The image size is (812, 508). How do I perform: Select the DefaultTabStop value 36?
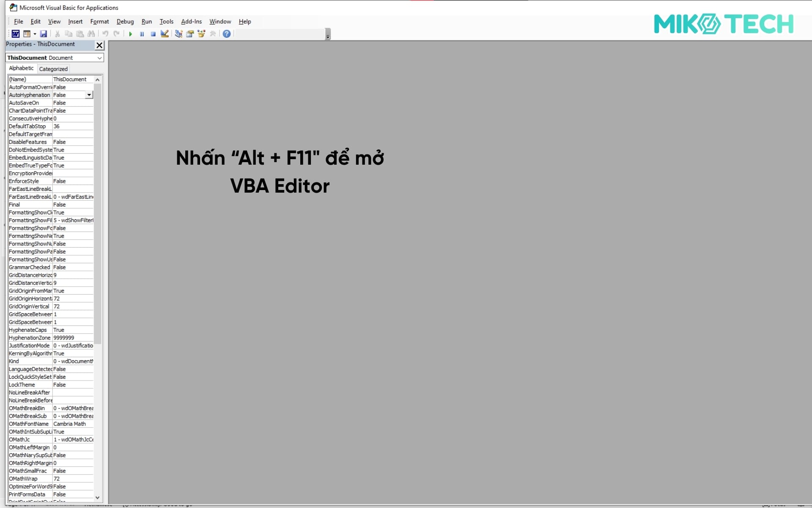(73, 127)
